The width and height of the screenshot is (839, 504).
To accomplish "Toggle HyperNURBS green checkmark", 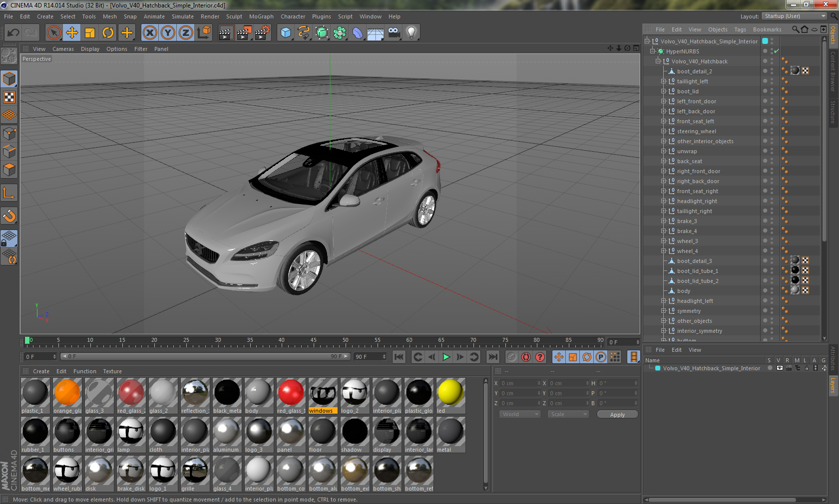I will click(777, 51).
